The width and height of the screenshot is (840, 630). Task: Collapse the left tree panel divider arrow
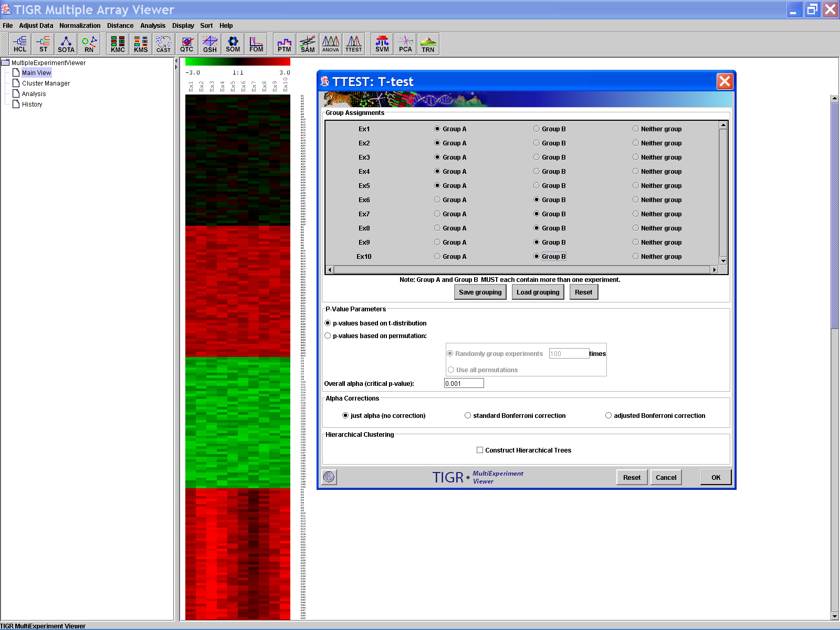(x=176, y=61)
